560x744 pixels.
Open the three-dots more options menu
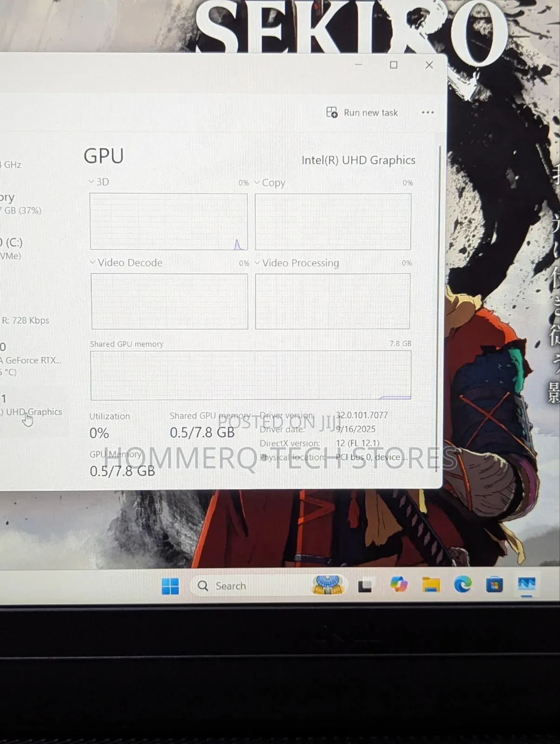428,112
